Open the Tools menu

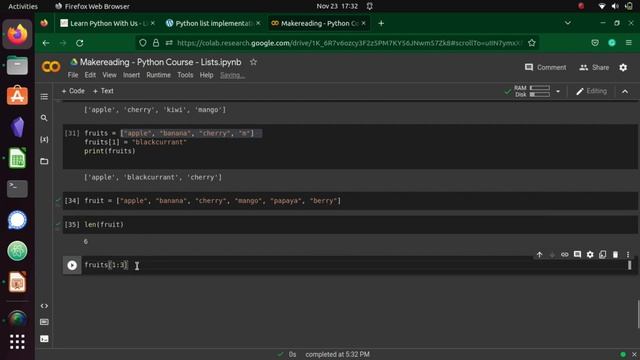pos(185,75)
